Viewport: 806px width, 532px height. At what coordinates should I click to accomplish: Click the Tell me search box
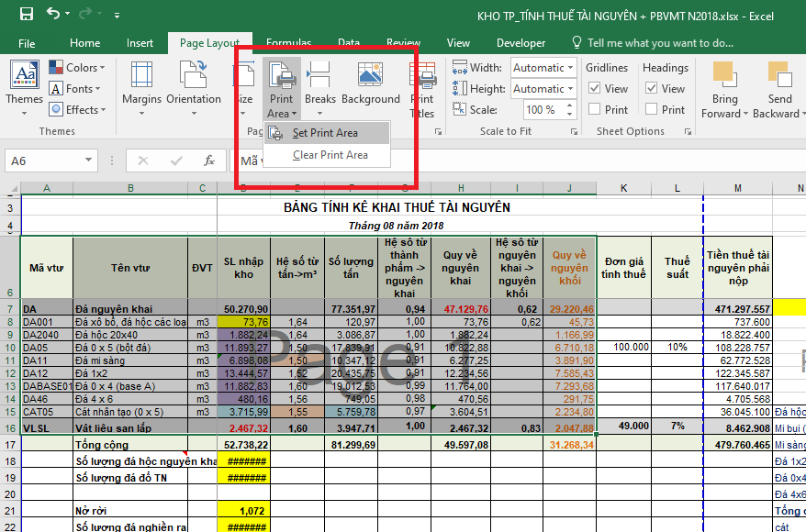point(659,43)
